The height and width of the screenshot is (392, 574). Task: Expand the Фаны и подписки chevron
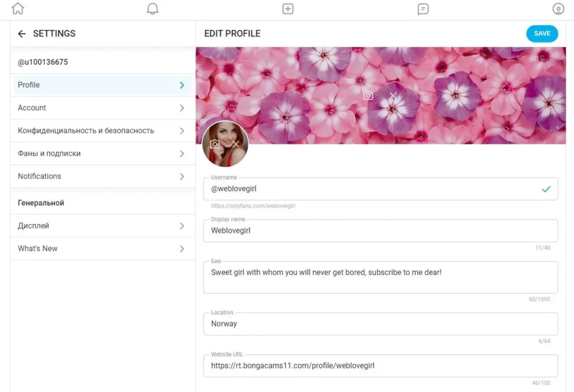pyautogui.click(x=182, y=153)
